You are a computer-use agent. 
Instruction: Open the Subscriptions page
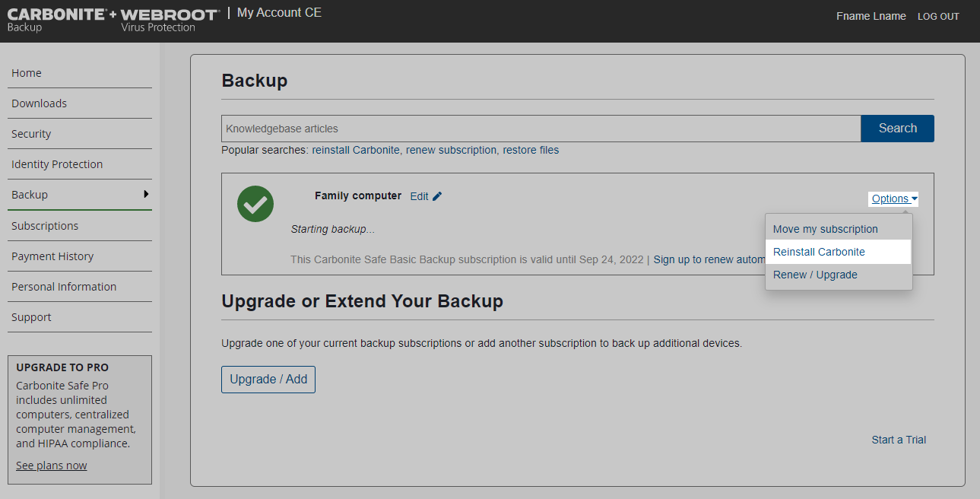[44, 225]
